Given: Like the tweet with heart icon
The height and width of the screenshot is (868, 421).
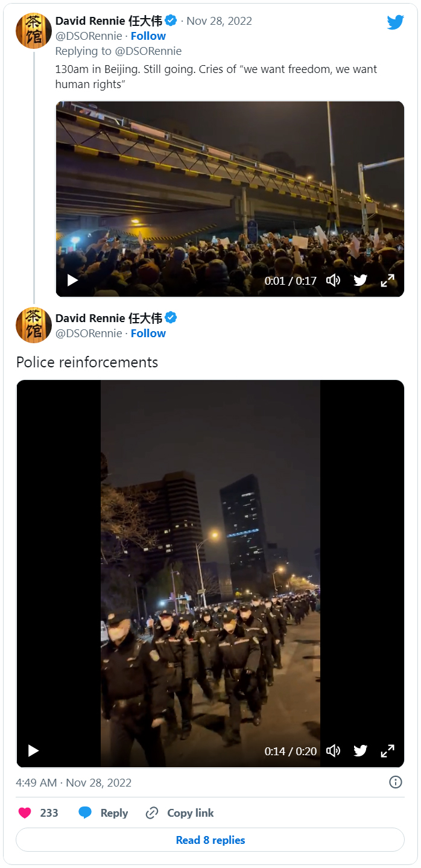Looking at the screenshot, I should click(x=25, y=813).
